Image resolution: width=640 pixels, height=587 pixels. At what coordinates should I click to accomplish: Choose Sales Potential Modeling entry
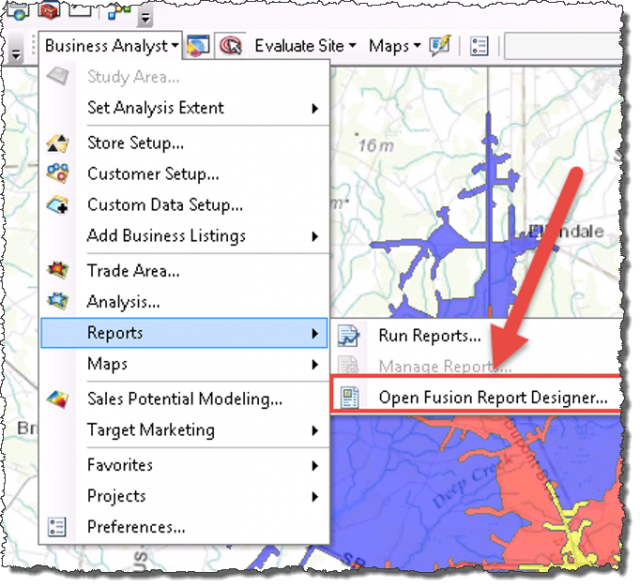pos(184,399)
